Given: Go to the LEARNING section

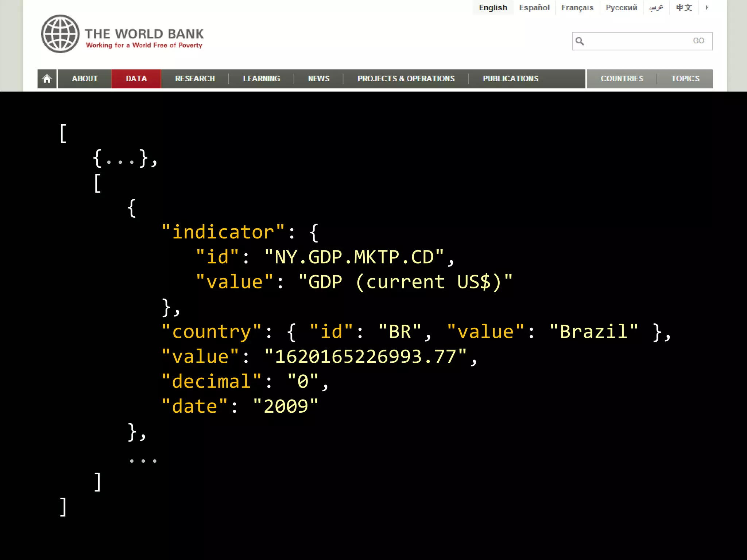Looking at the screenshot, I should (x=262, y=78).
